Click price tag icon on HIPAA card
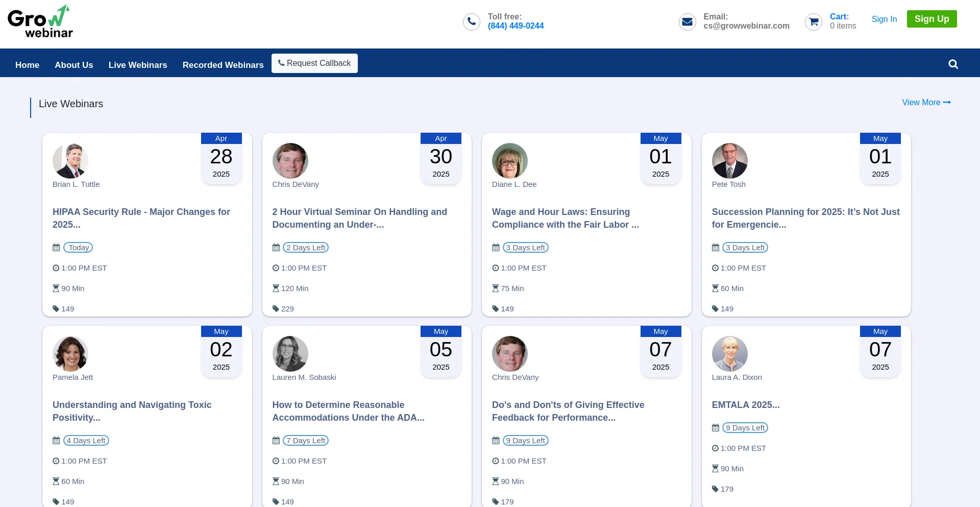 pyautogui.click(x=56, y=309)
